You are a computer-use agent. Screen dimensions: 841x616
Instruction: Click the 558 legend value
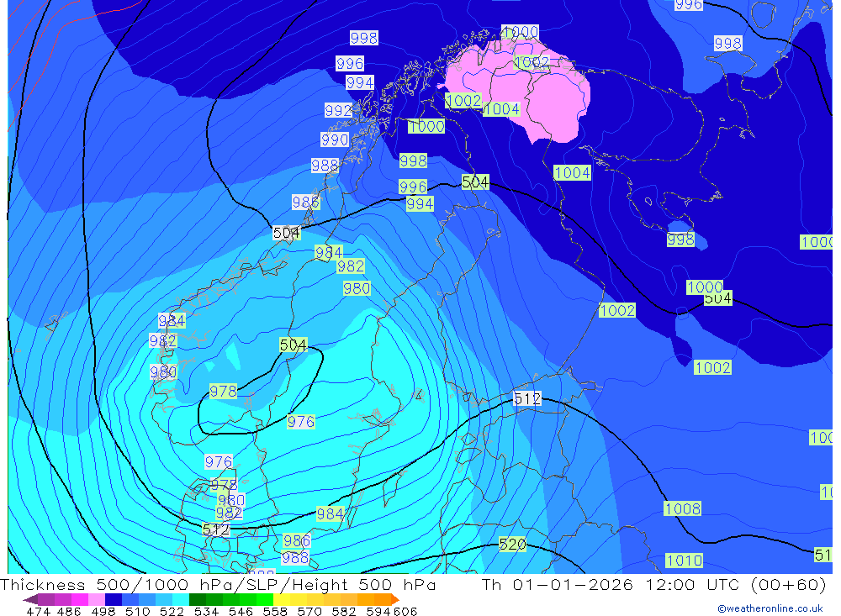(275, 611)
